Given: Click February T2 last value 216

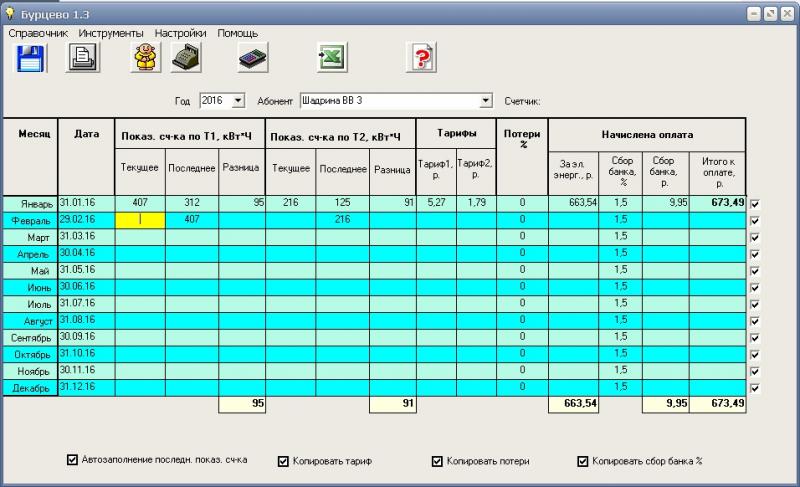Looking at the screenshot, I should tap(342, 220).
